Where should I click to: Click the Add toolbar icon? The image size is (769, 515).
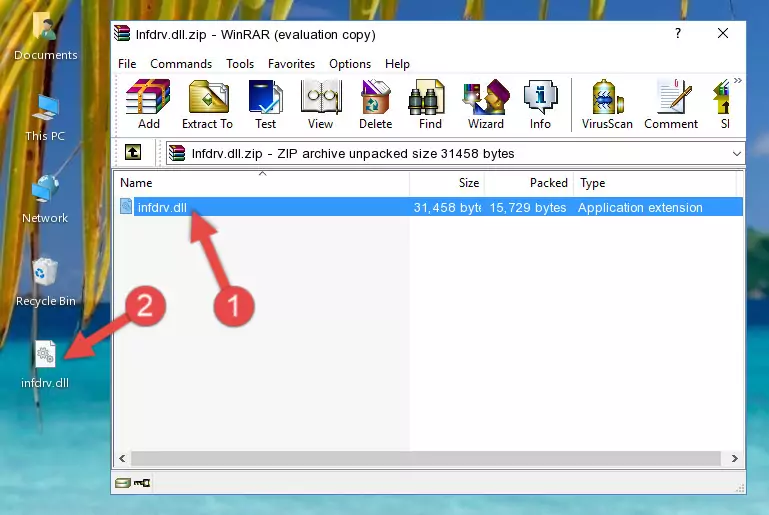(x=148, y=104)
